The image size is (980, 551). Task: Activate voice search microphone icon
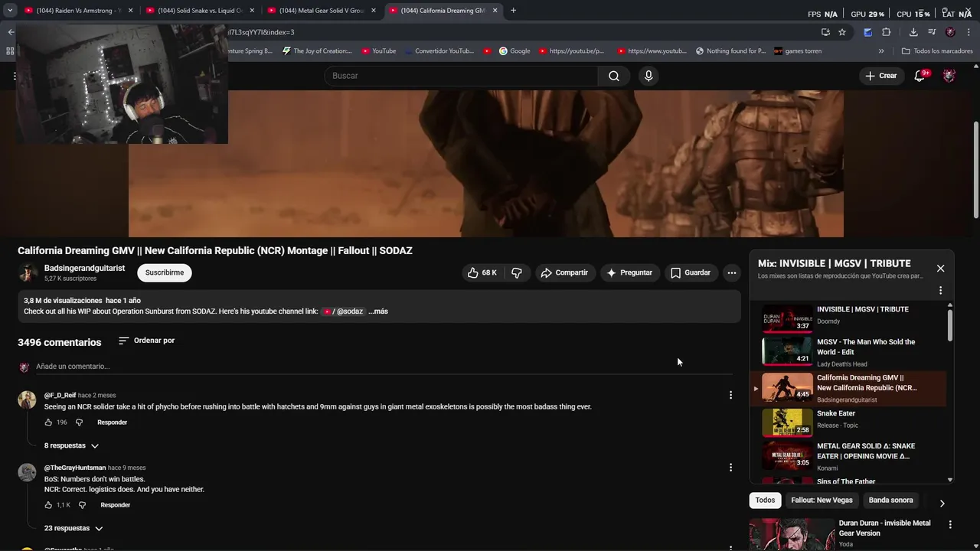[x=648, y=76]
